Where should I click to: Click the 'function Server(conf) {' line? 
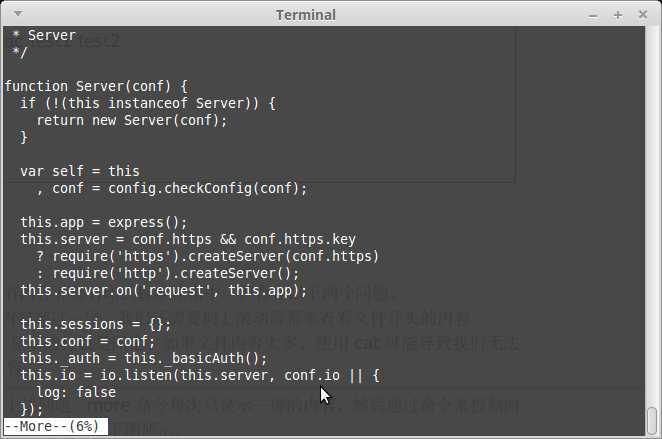pyautogui.click(x=96, y=87)
